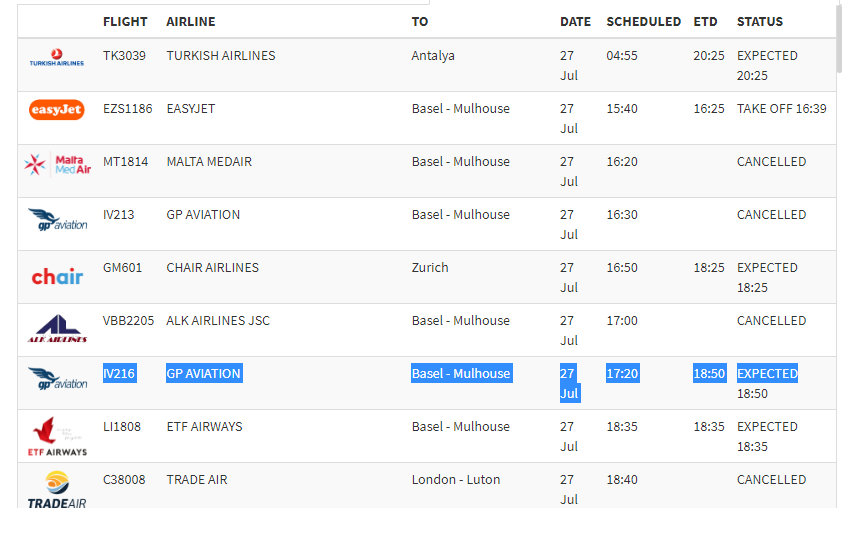This screenshot has width=860, height=536.
Task: Select flight number TK3039
Action: pos(124,55)
